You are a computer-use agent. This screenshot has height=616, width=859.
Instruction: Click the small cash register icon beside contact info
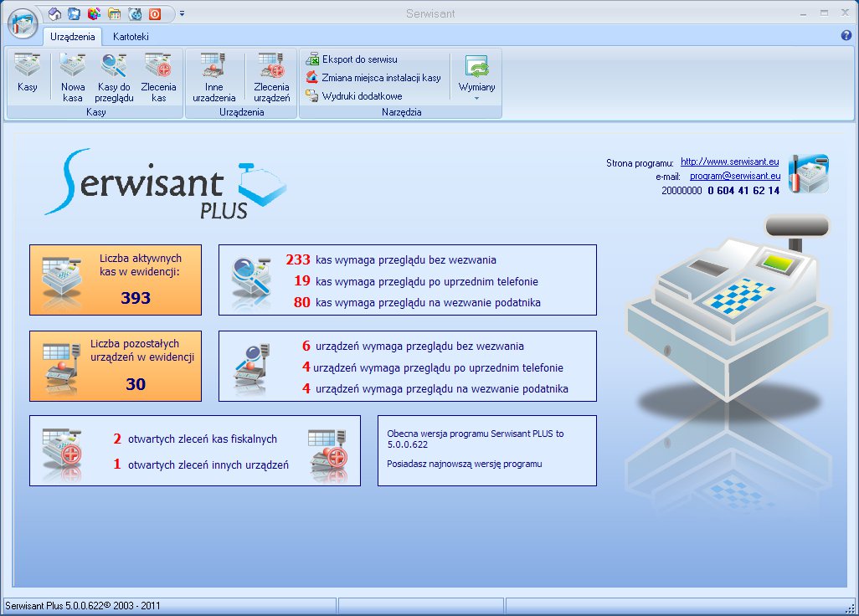pos(809,173)
